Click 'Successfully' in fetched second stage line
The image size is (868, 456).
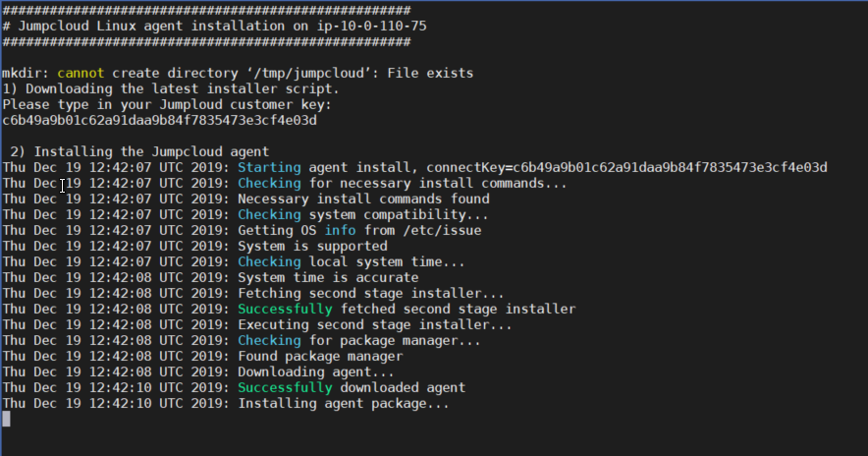[285, 310]
